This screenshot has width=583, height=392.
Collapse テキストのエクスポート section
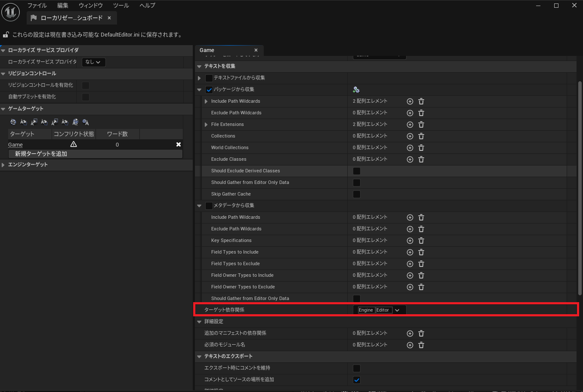(199, 357)
